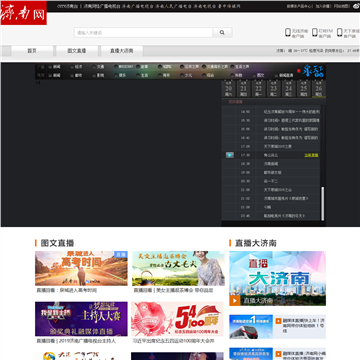
Task: Click the CUTV济南台 top link
Action: click(x=67, y=6)
